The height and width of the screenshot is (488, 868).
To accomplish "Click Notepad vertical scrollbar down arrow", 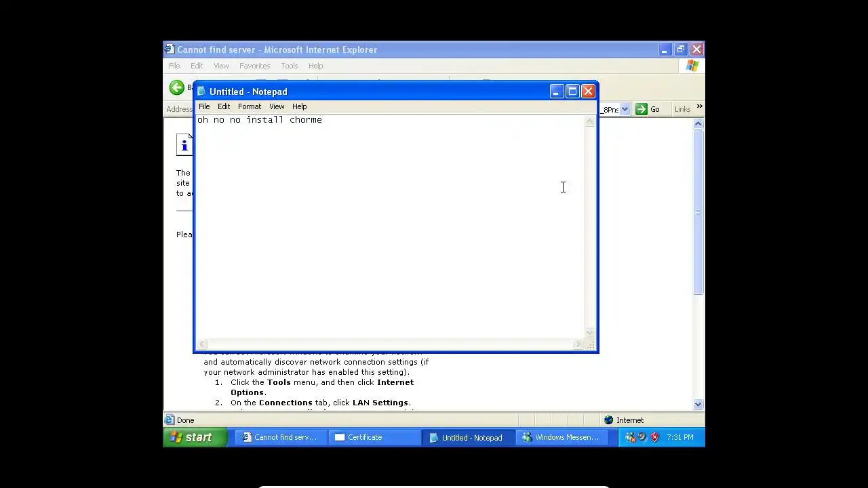I will pyautogui.click(x=589, y=333).
